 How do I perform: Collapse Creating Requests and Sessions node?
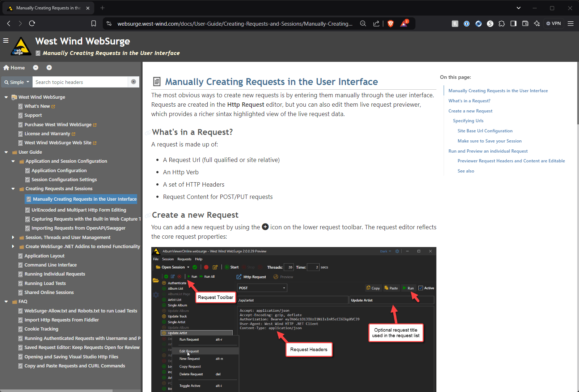point(13,189)
